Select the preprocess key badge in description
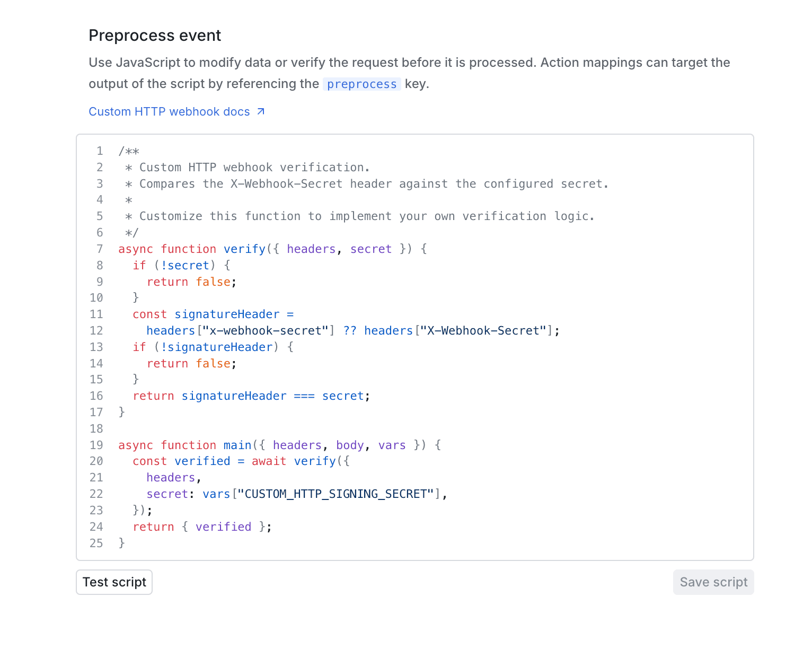 coord(361,84)
